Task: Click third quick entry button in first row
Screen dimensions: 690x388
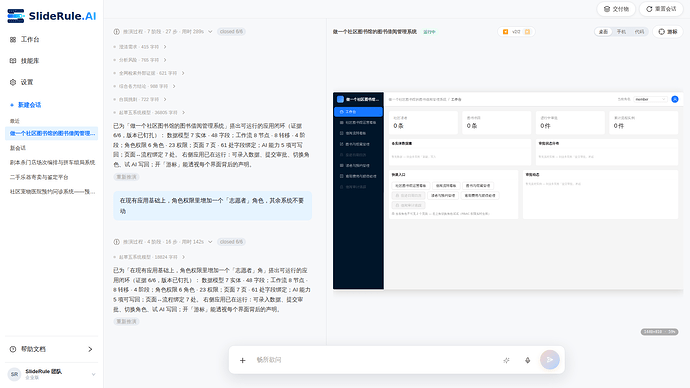Action: [x=478, y=186]
